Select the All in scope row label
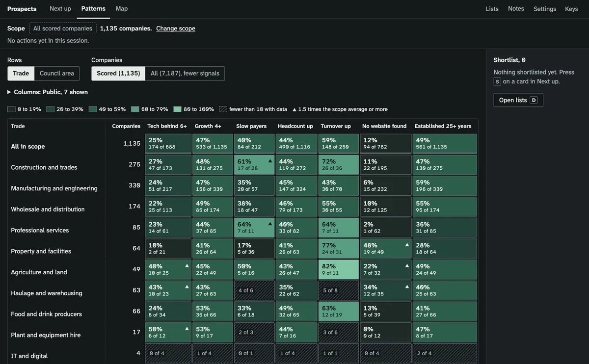The image size is (589, 364). pyautogui.click(x=28, y=146)
